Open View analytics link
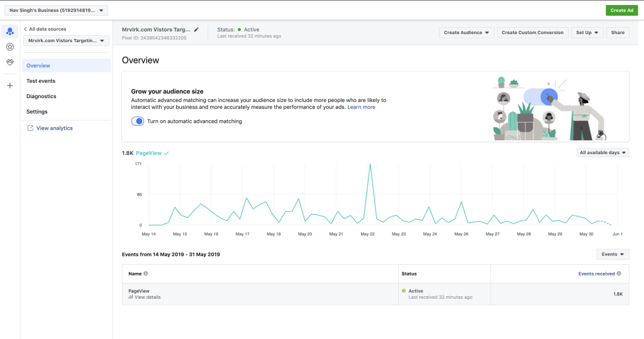Viewport: 644px width, 339px height. [54, 128]
